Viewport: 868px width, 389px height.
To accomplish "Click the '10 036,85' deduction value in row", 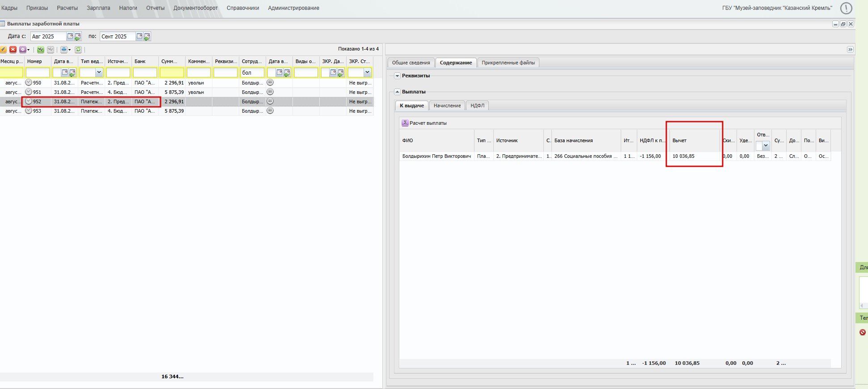I will [683, 156].
